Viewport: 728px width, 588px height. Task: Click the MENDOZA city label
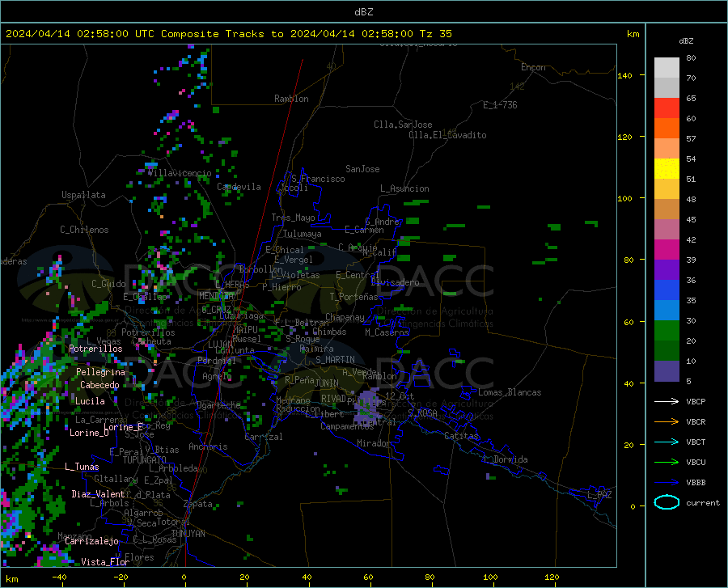coord(216,296)
